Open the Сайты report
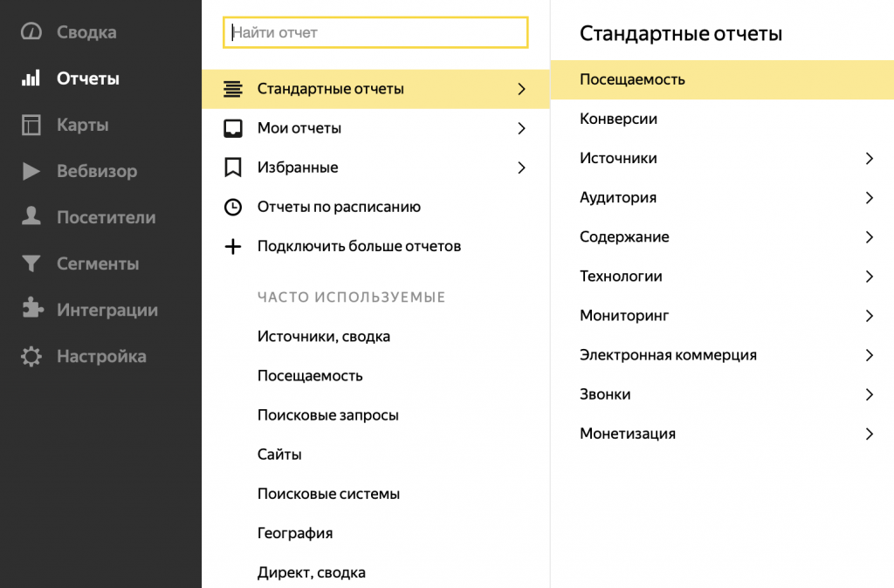894x588 pixels. click(x=279, y=455)
